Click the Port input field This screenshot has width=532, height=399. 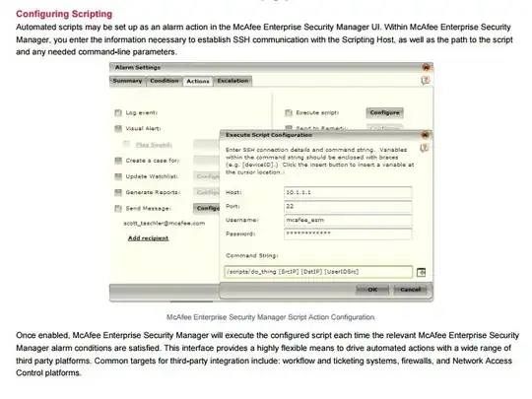[348, 206]
